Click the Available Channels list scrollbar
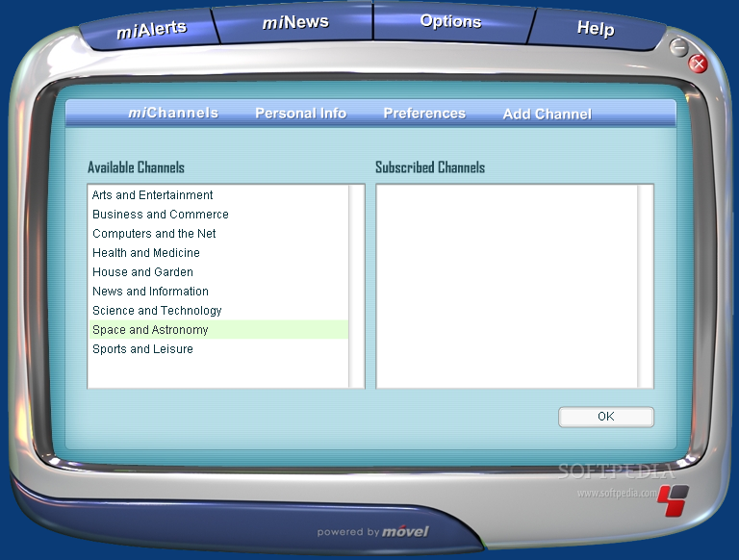Image resolution: width=739 pixels, height=560 pixels. tap(356, 286)
